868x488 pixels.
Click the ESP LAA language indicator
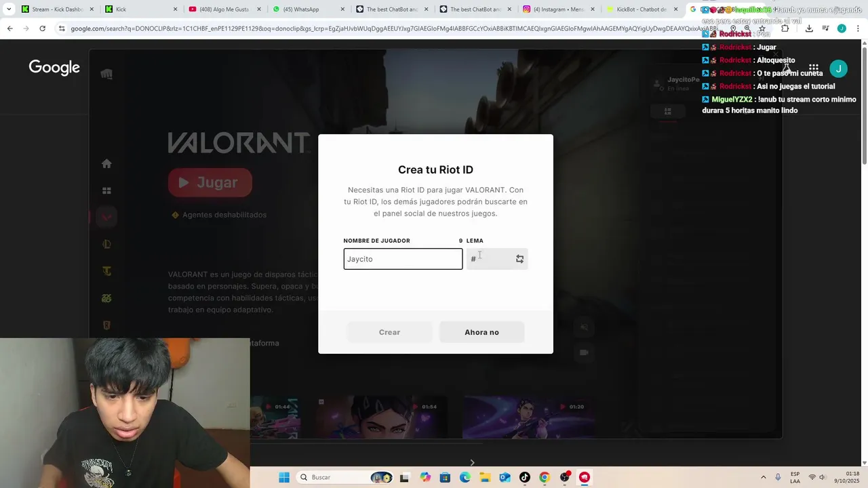click(795, 477)
